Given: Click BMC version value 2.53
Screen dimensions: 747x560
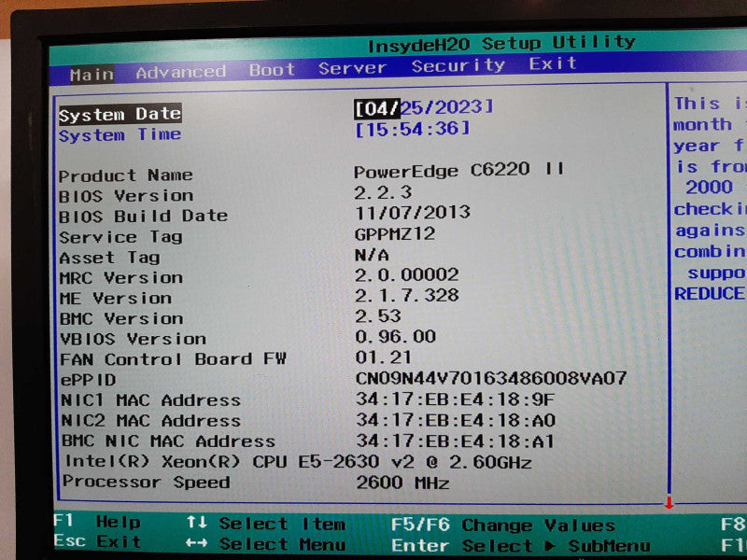Looking at the screenshot, I should (378, 316).
